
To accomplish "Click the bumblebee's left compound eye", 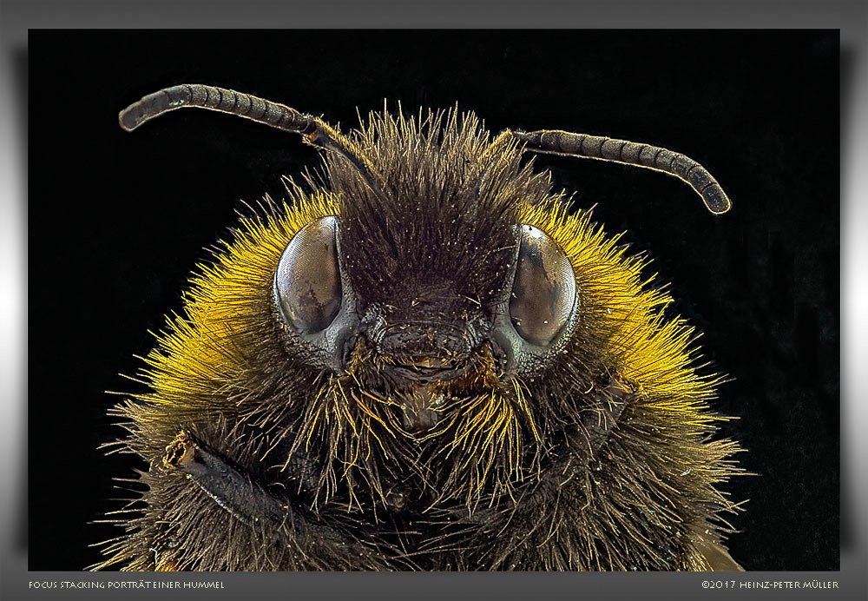I will pos(308,276).
